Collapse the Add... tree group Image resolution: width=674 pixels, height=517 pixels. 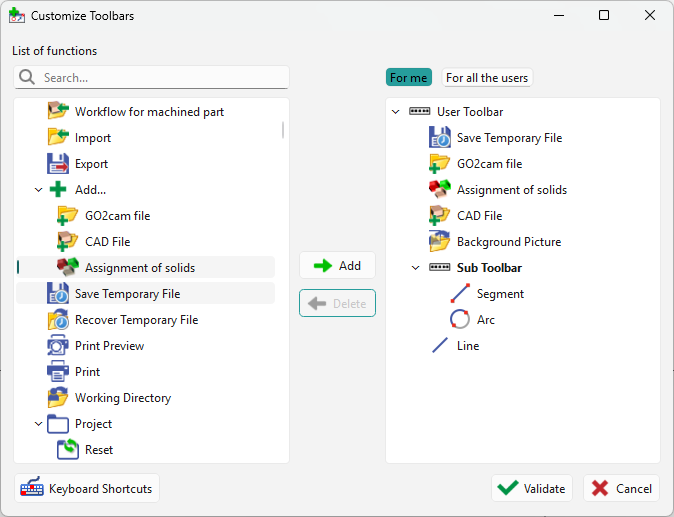pos(39,190)
